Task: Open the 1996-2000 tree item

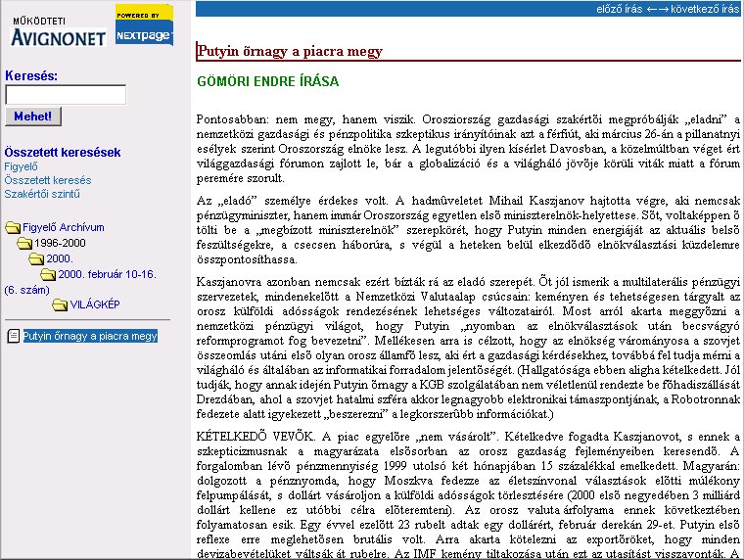Action: [x=60, y=243]
